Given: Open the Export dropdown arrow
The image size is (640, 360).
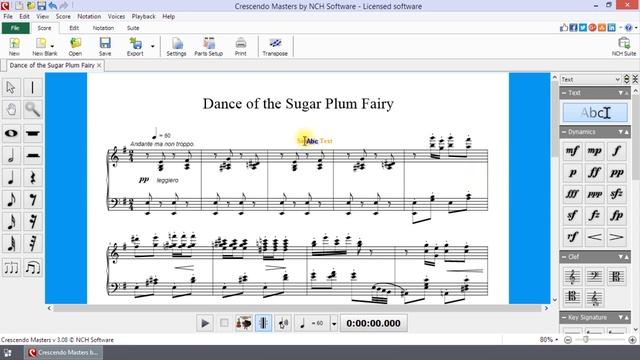Looking at the screenshot, I should point(153,46).
